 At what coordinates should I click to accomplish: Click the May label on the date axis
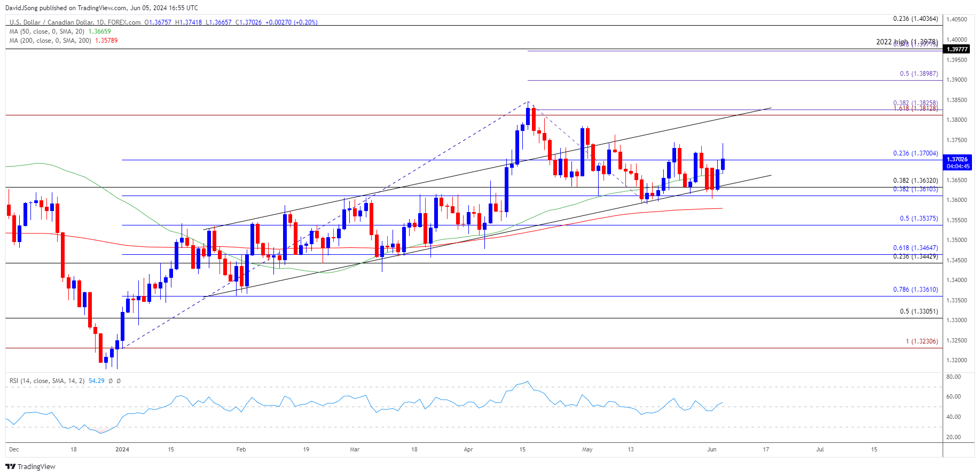587,449
